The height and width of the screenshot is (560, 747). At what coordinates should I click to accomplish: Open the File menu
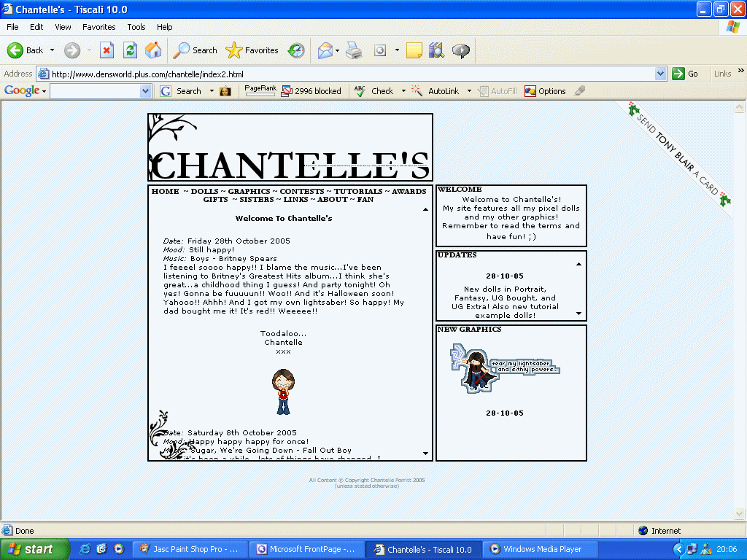click(12, 27)
